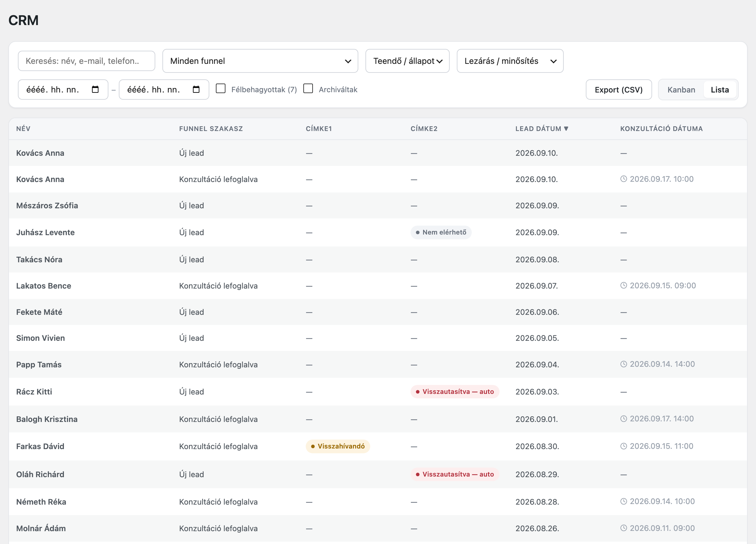Open the Teendő / állapot dropdown
Image resolution: width=756 pixels, height=544 pixels.
point(407,61)
